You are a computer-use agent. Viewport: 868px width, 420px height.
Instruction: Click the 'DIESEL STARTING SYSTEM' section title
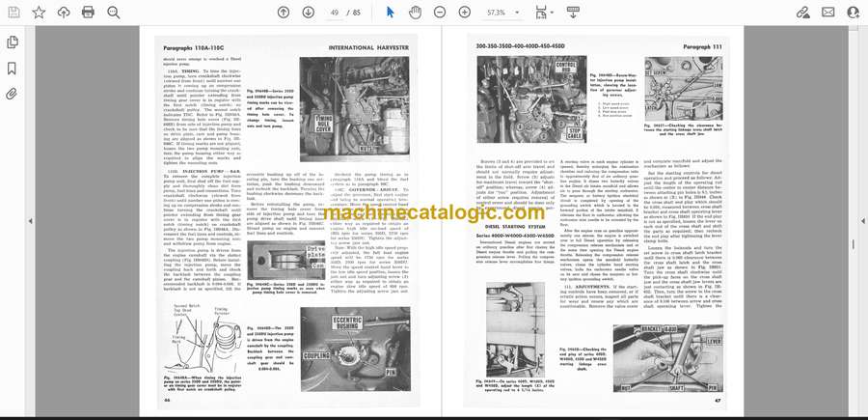[515, 227]
